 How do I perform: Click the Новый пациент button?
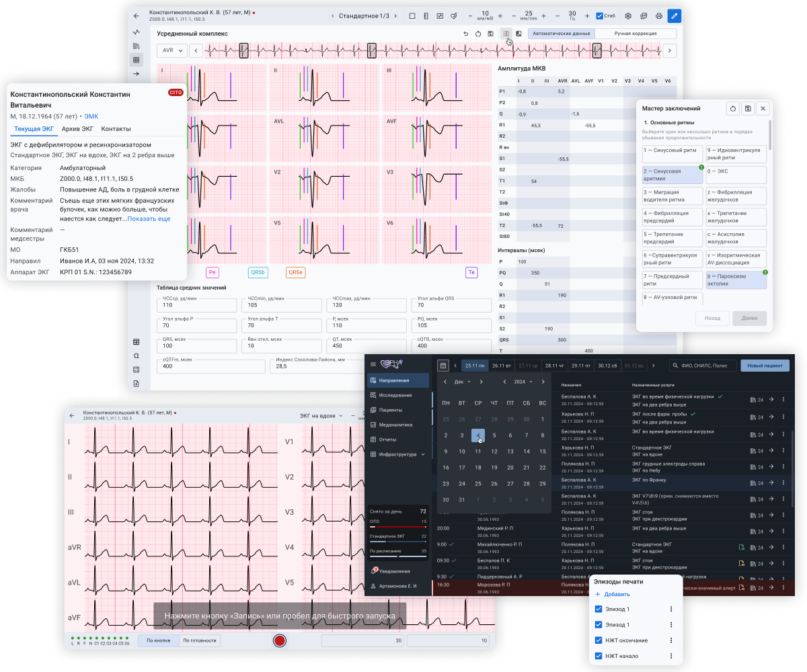click(765, 366)
